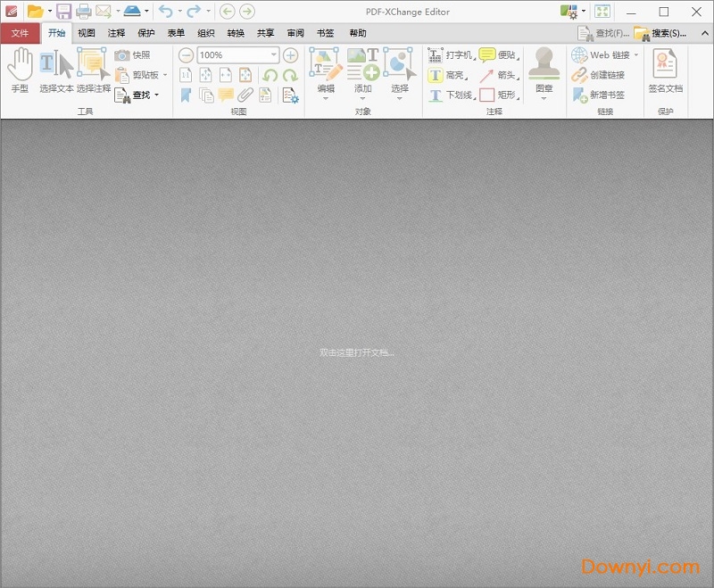Viewport: 714px width, 588px height.
Task: Open the File (文件) menu
Action: pyautogui.click(x=20, y=33)
